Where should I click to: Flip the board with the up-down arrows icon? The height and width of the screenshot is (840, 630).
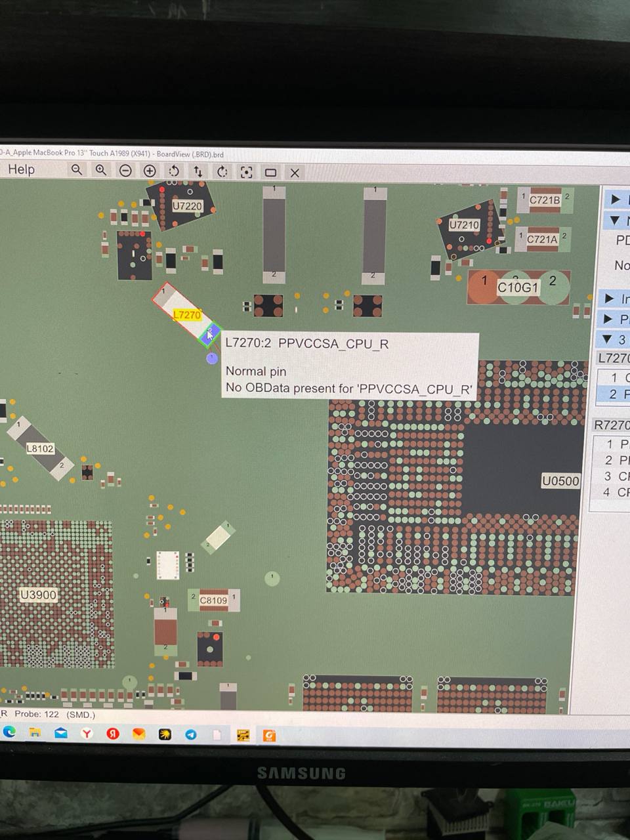[x=198, y=171]
